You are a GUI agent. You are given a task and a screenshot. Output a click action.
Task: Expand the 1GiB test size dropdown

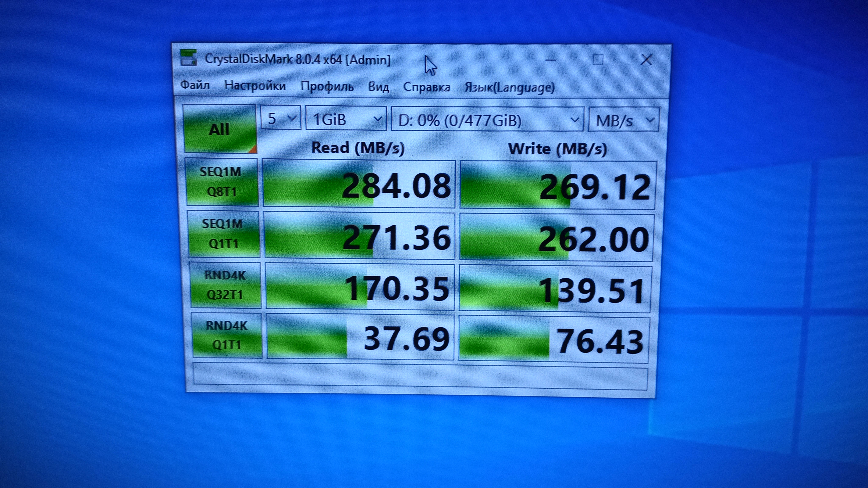click(346, 119)
